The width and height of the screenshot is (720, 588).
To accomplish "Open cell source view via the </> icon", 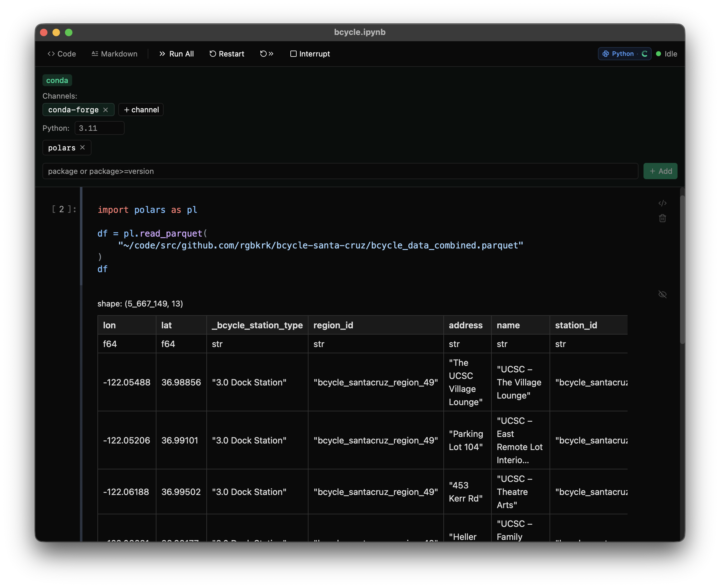I will click(x=663, y=203).
